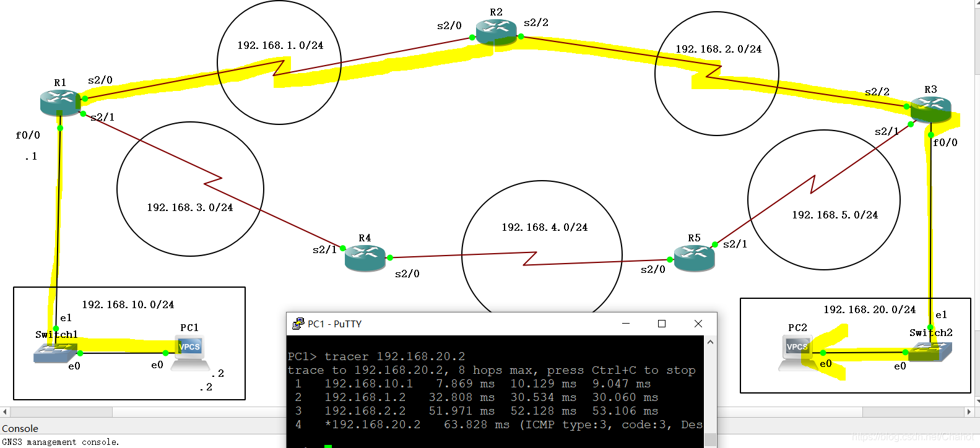
Task: Click canvas horizontal scrollbar left arrow
Action: 5,411
